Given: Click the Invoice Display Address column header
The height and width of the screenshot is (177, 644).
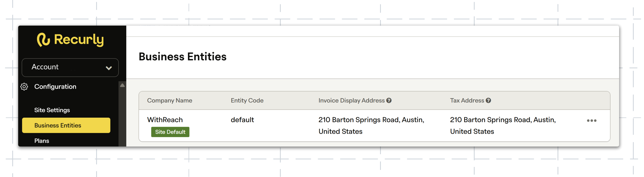Looking at the screenshot, I should (x=352, y=101).
